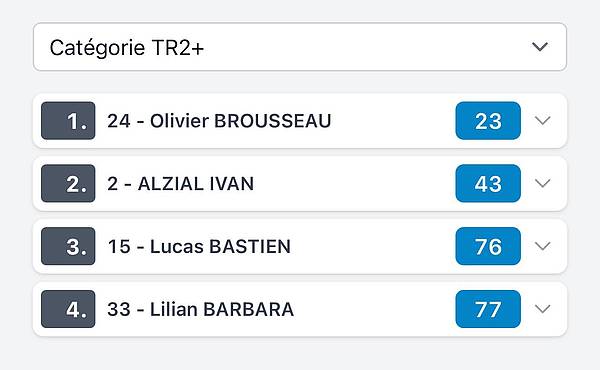Expand Lucas BASTIEN's details chevron
The width and height of the screenshot is (600, 370).
[542, 246]
